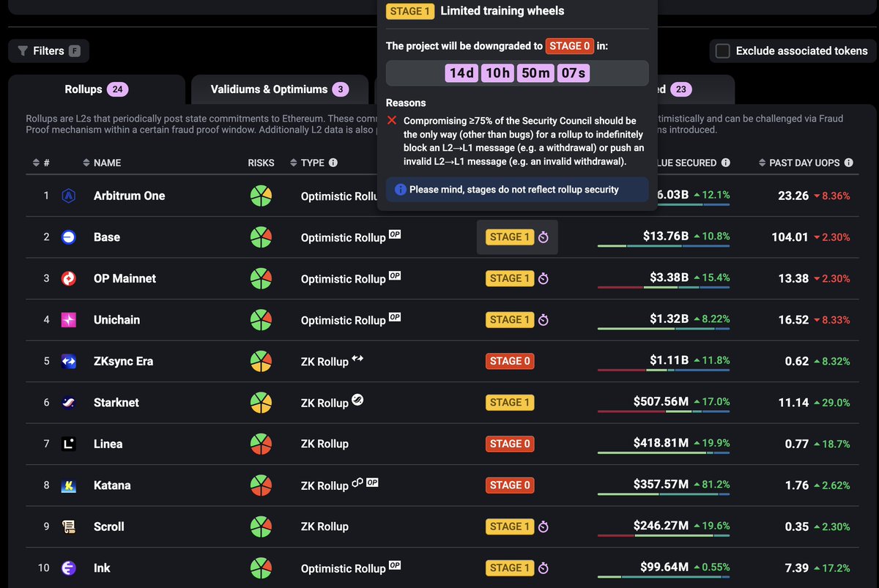The height and width of the screenshot is (588, 879).
Task: Open the Filters panel
Action: (x=49, y=51)
